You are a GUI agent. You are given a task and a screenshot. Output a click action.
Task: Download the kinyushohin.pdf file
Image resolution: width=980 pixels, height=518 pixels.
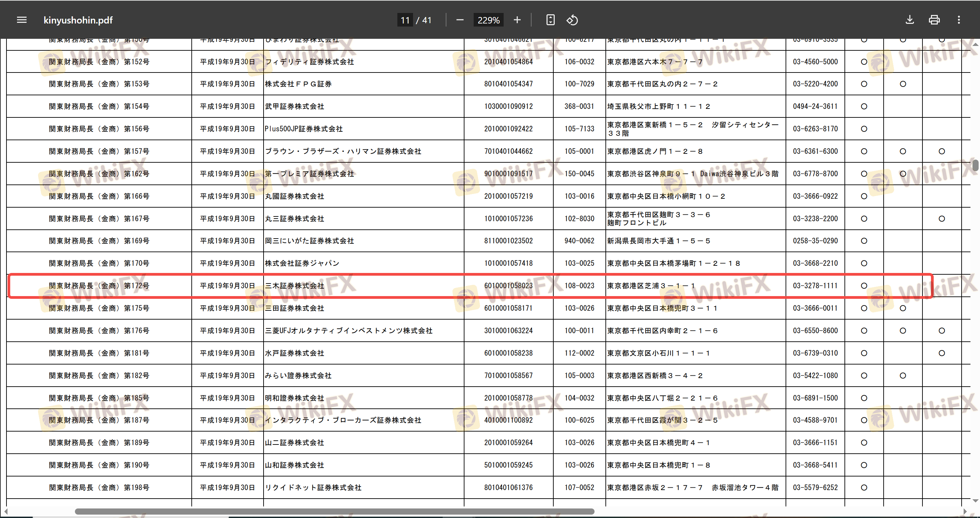coord(909,20)
